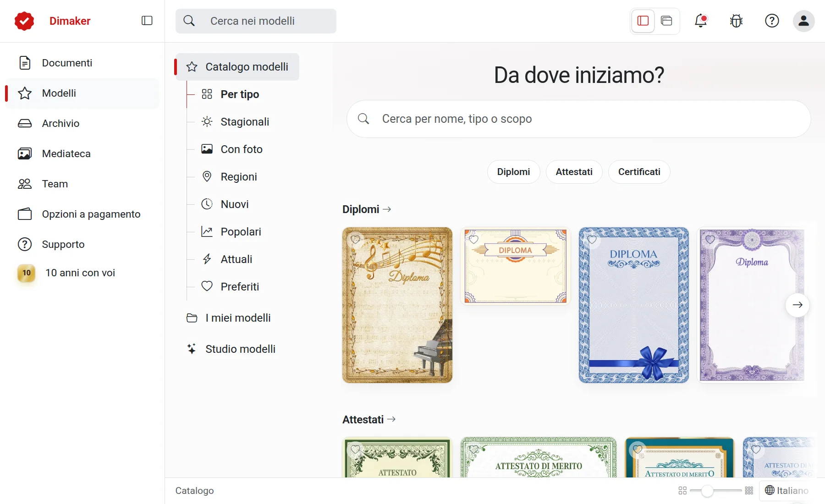
Task: Select Regioni templates
Action: (x=229, y=177)
